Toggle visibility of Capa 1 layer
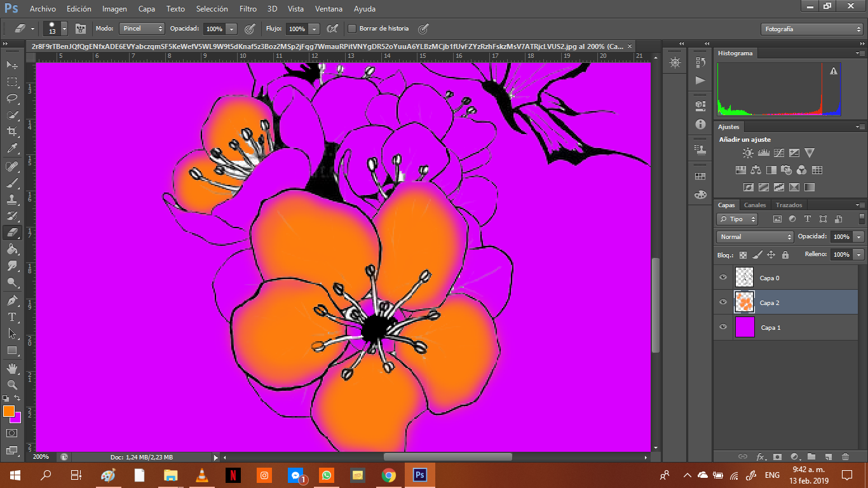Screen dimensions: 868x488 click(x=722, y=327)
